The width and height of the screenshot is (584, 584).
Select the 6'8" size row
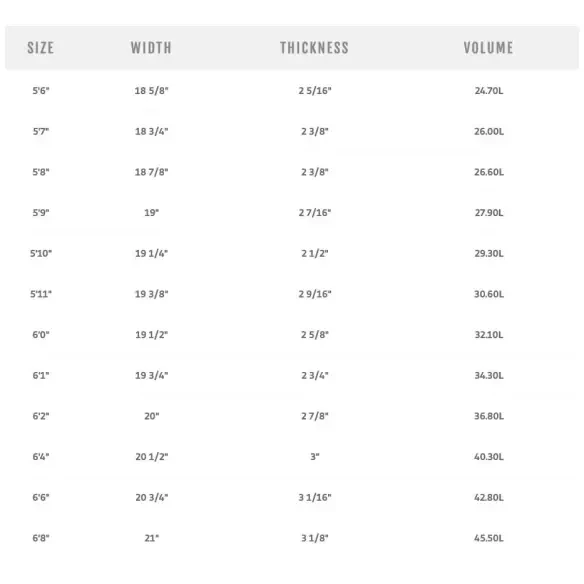292,538
